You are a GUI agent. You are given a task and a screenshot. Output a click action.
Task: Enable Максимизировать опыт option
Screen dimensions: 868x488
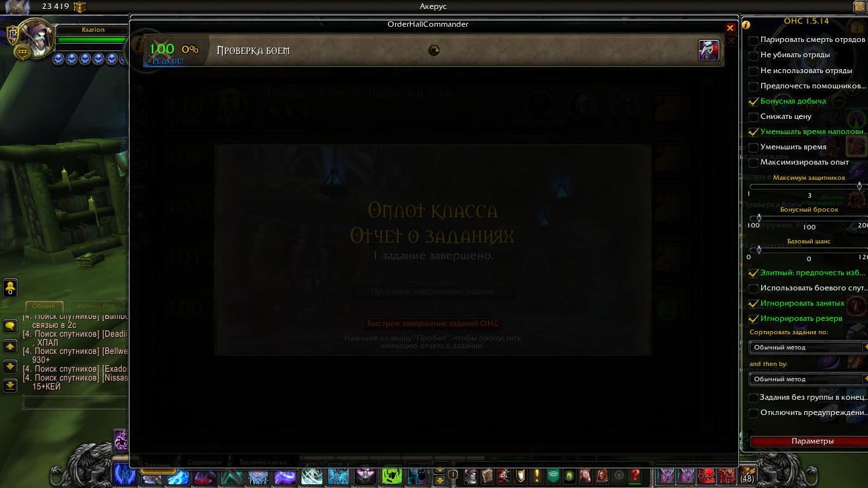click(754, 163)
